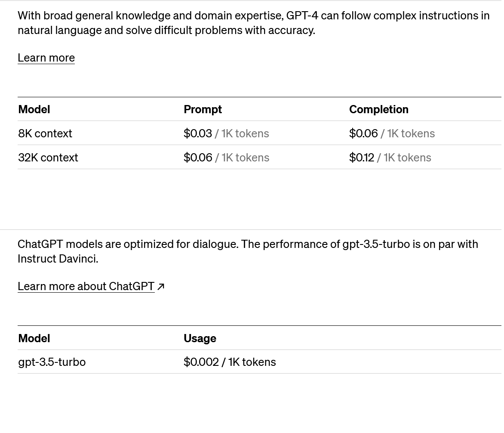Open the GPT-4 Learn more link
Image resolution: width=504 pixels, height=433 pixels.
click(46, 58)
